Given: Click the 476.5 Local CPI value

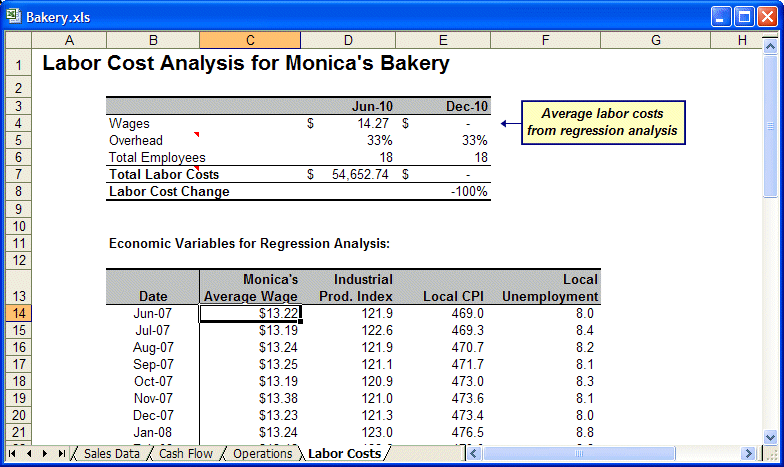Looking at the screenshot, I should point(468,432).
